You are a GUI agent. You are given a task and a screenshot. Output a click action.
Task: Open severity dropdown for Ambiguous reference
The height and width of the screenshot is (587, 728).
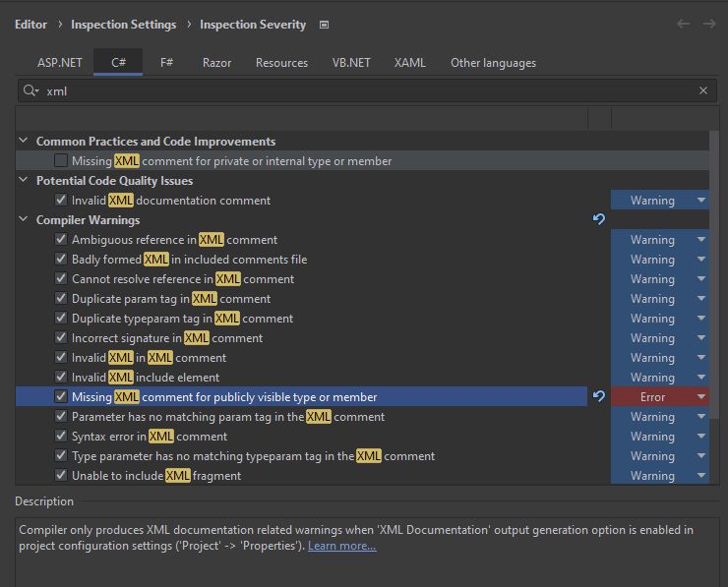coord(660,240)
